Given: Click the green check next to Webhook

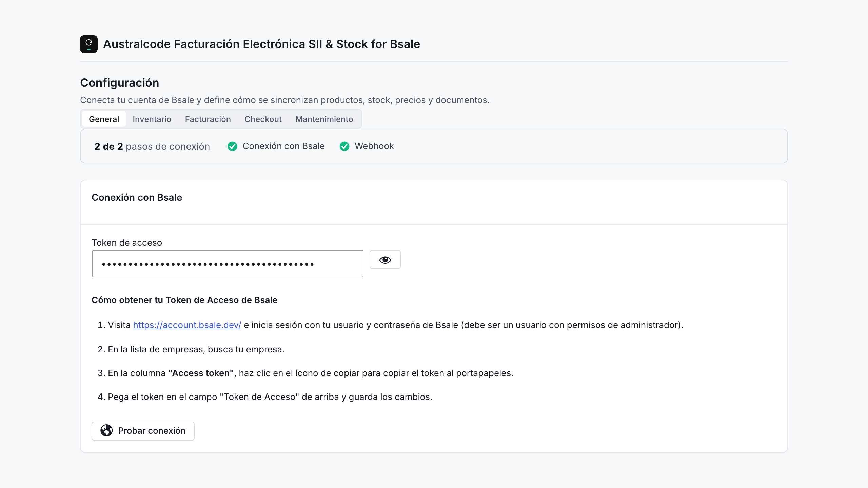Looking at the screenshot, I should pos(344,146).
